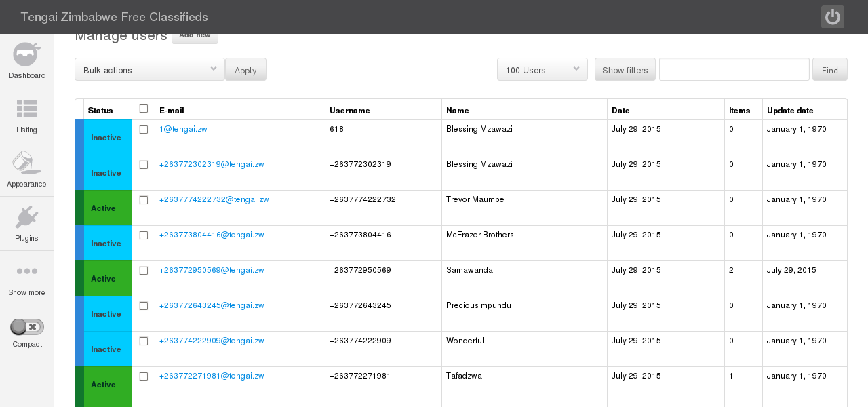The width and height of the screenshot is (868, 407).
Task: Click the Apply button
Action: [x=245, y=69]
